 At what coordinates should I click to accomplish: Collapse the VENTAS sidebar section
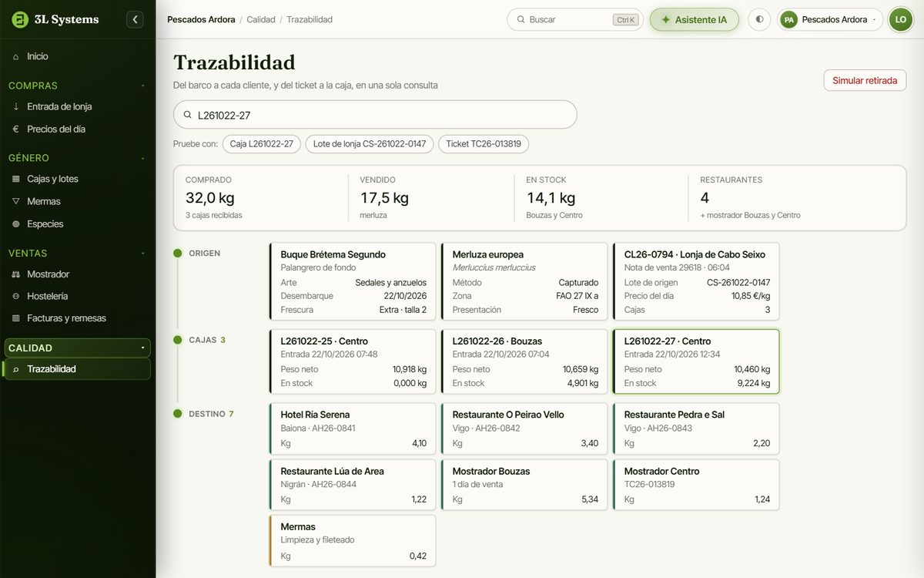click(x=142, y=253)
